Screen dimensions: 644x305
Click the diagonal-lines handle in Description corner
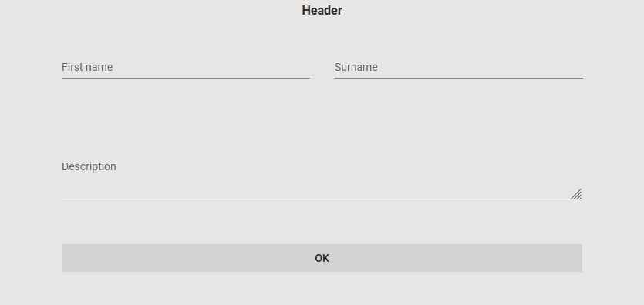tap(576, 194)
